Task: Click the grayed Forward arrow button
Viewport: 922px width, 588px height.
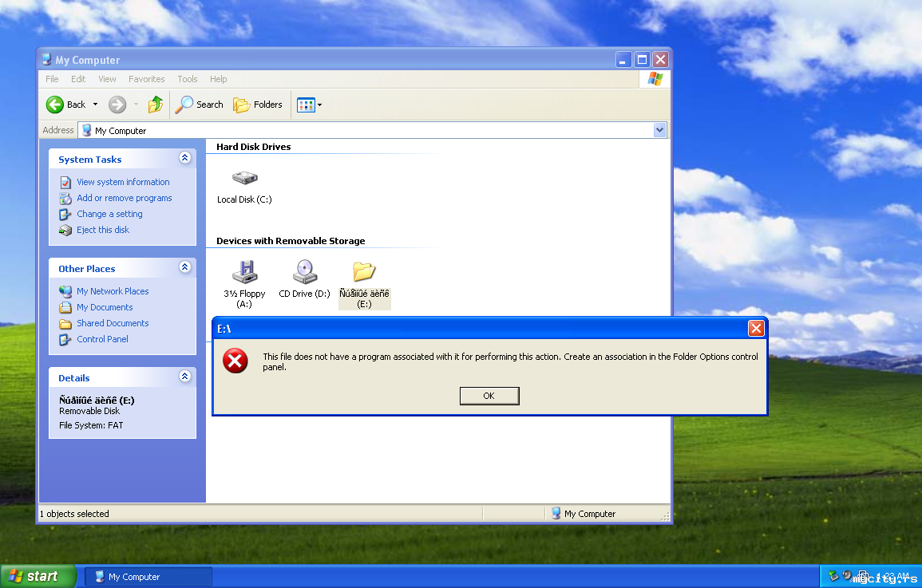Action: click(x=117, y=105)
